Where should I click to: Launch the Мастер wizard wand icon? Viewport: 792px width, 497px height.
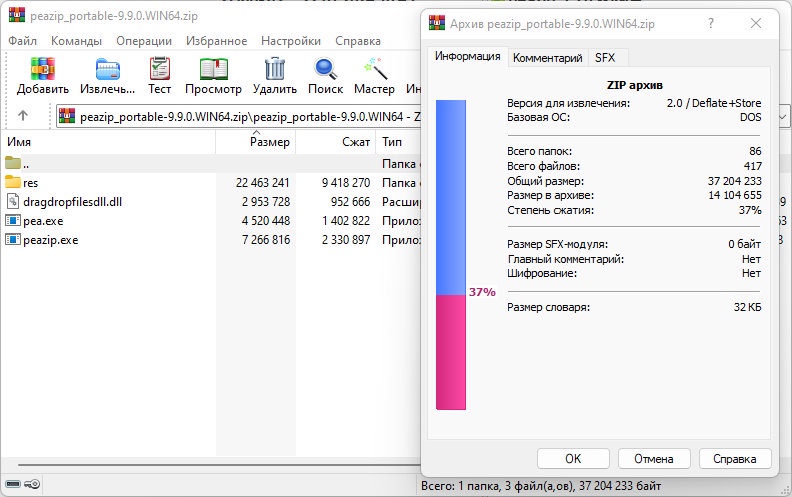[x=375, y=69]
